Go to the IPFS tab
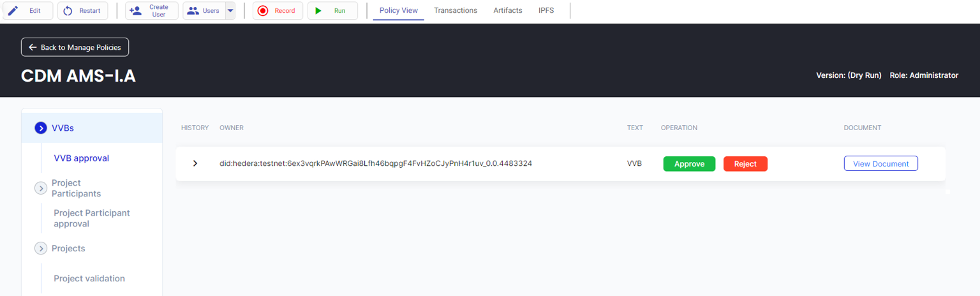Image resolution: width=980 pixels, height=296 pixels. click(x=546, y=11)
